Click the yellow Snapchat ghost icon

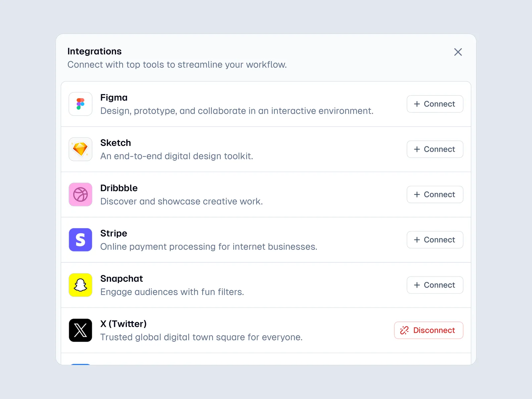[x=80, y=285]
